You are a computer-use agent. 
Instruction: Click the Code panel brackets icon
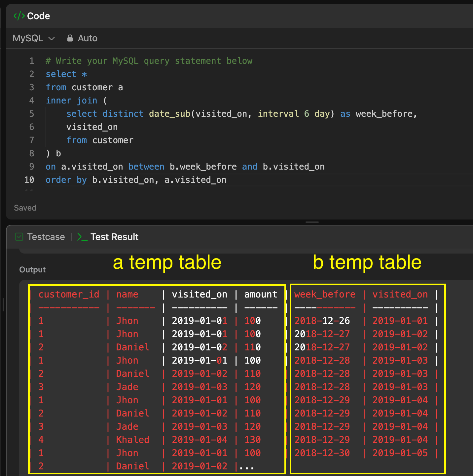[19, 16]
